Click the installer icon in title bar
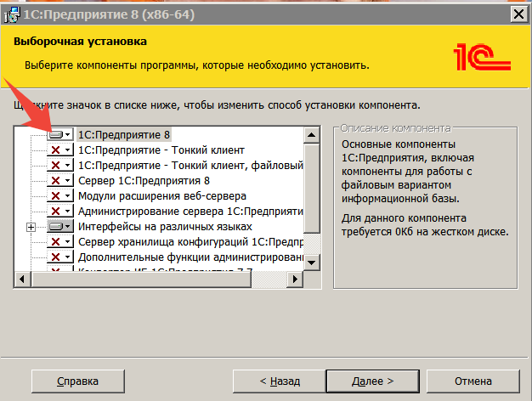Viewport: 532px width, 401px height. click(x=12, y=15)
